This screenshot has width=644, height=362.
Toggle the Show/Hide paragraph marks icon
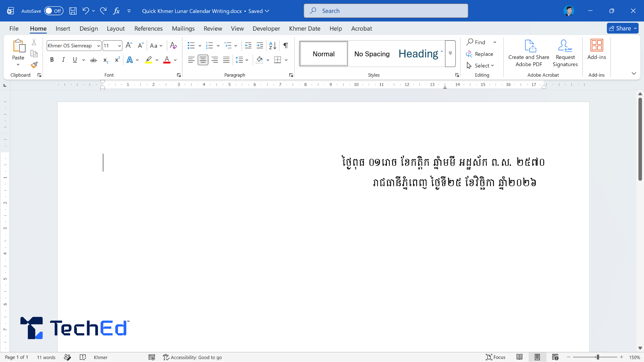point(286,46)
